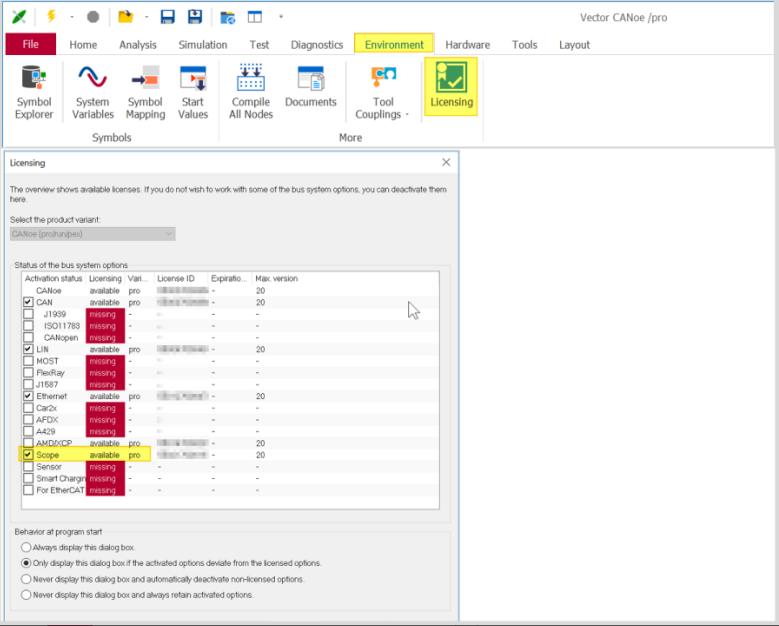This screenshot has width=779, height=626.
Task: Click the Symbol Mapping icon
Action: [145, 92]
